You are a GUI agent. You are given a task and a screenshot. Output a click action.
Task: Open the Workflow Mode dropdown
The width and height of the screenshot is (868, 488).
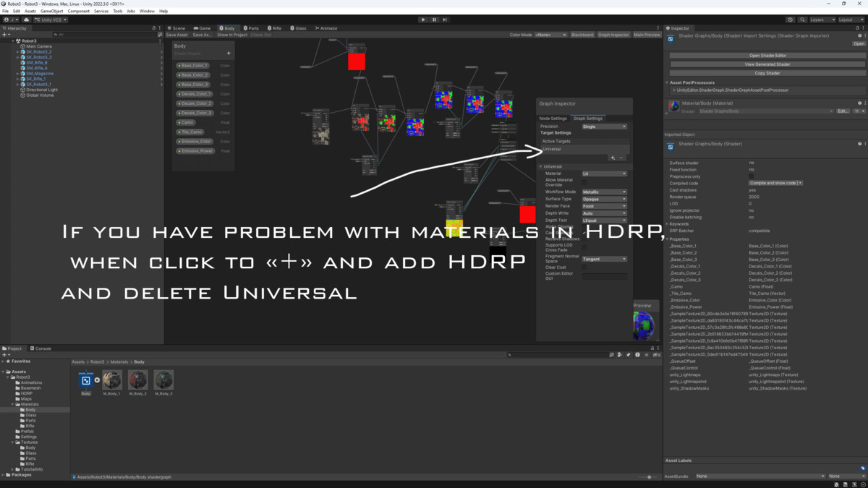coord(604,192)
